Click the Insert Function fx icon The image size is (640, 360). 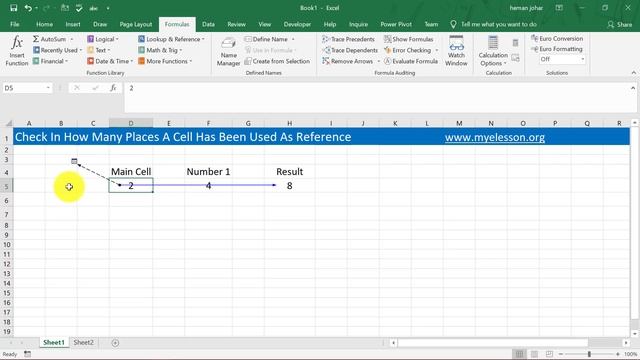(x=17, y=51)
